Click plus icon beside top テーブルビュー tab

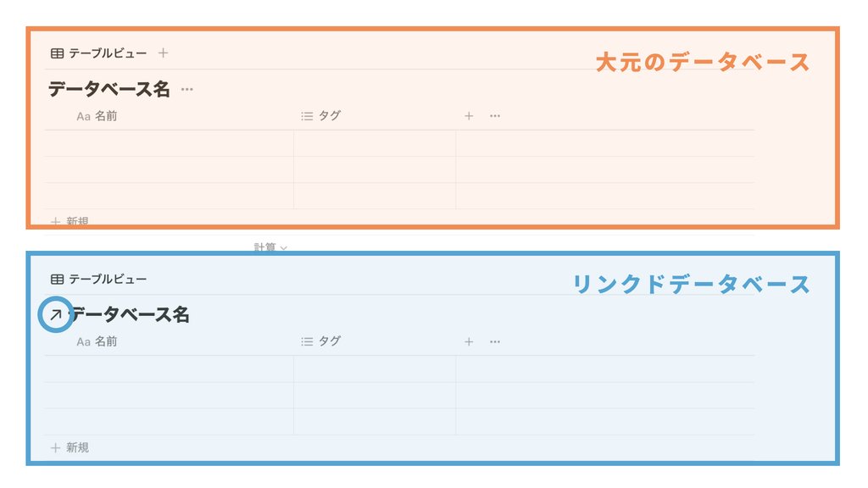tap(163, 53)
